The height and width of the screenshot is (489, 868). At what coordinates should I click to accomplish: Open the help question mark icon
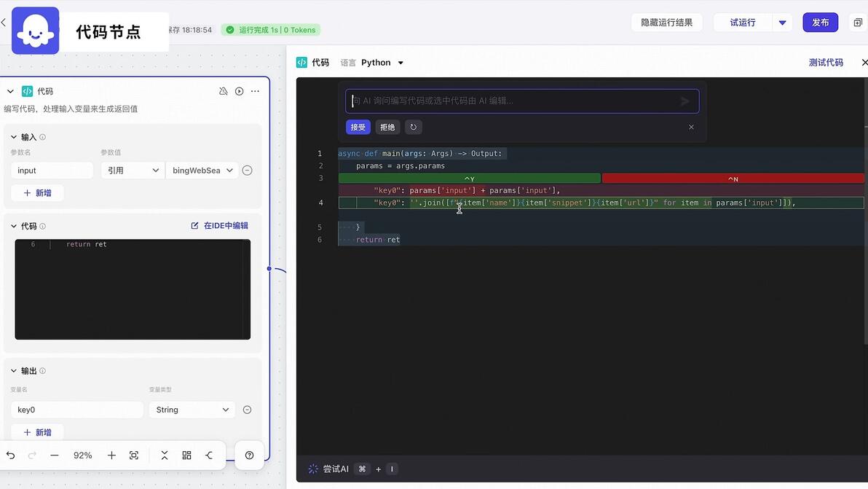(250, 455)
